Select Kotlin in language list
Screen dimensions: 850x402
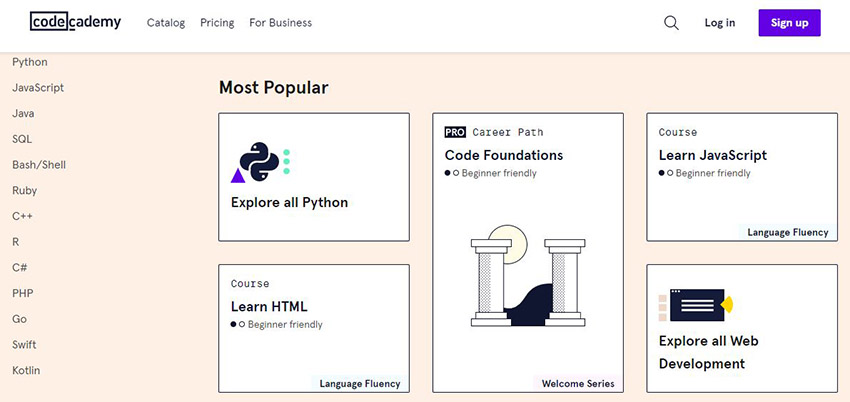26,371
